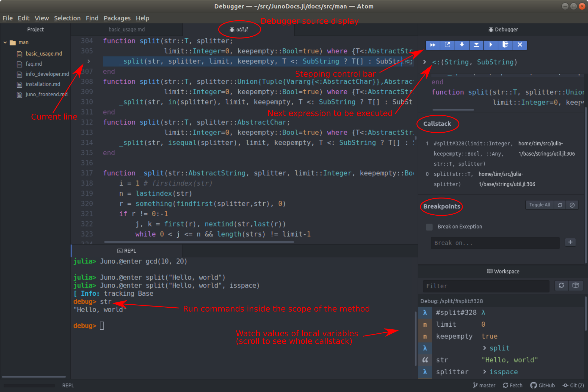Image resolution: width=588 pixels, height=392 pixels.
Task: Open the GitHub status bar item
Action: (542, 385)
